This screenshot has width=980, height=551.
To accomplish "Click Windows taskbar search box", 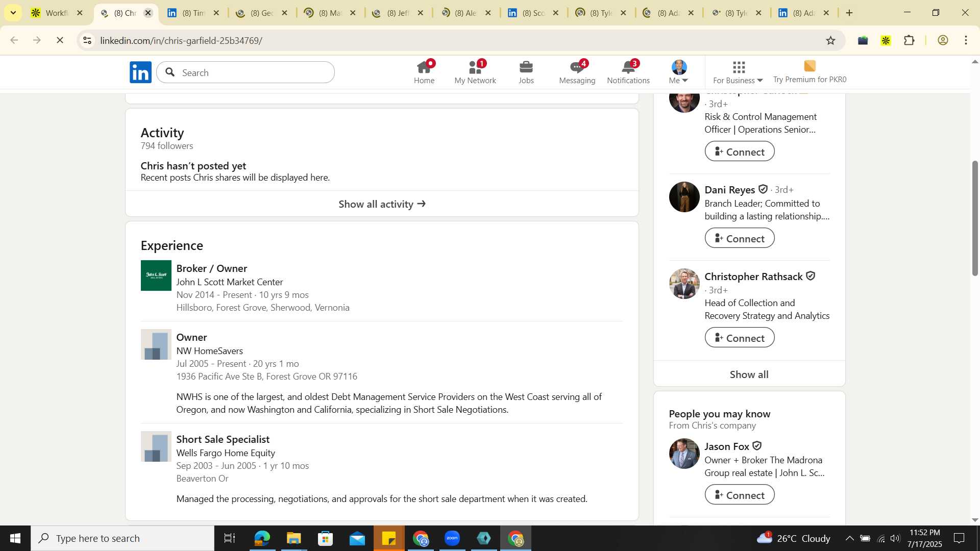I will click(122, 538).
